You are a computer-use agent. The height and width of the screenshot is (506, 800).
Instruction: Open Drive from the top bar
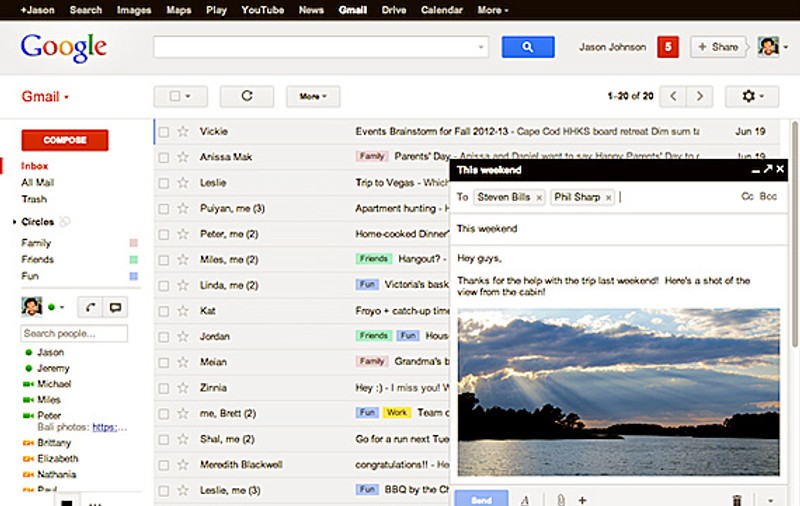point(394,10)
